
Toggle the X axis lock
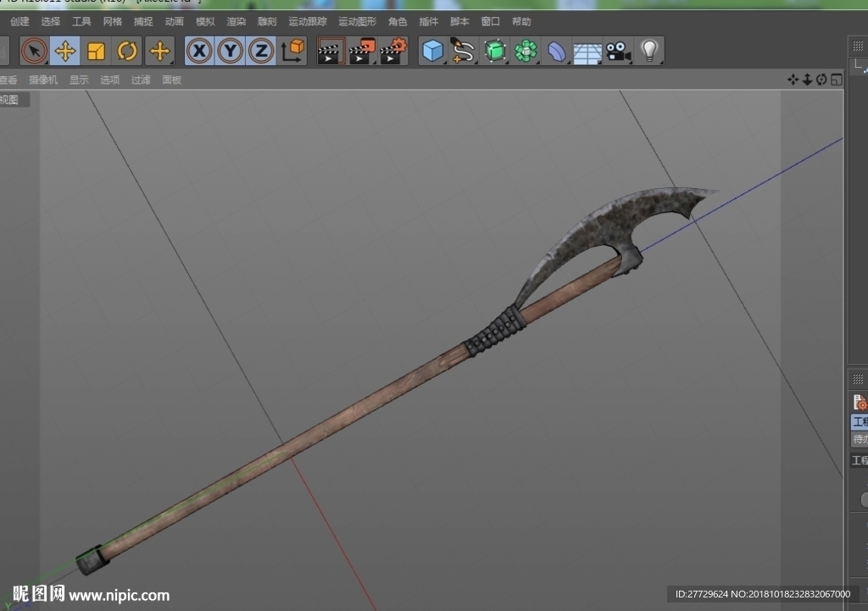199,51
